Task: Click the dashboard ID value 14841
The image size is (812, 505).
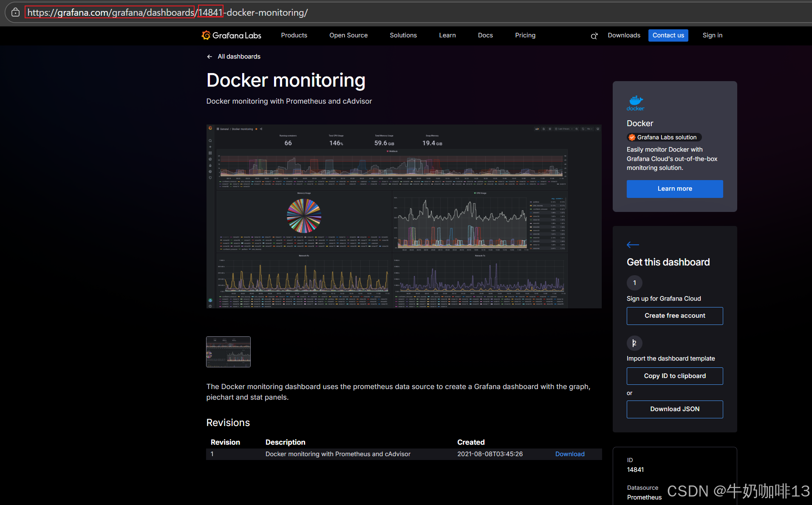Action: pyautogui.click(x=635, y=470)
